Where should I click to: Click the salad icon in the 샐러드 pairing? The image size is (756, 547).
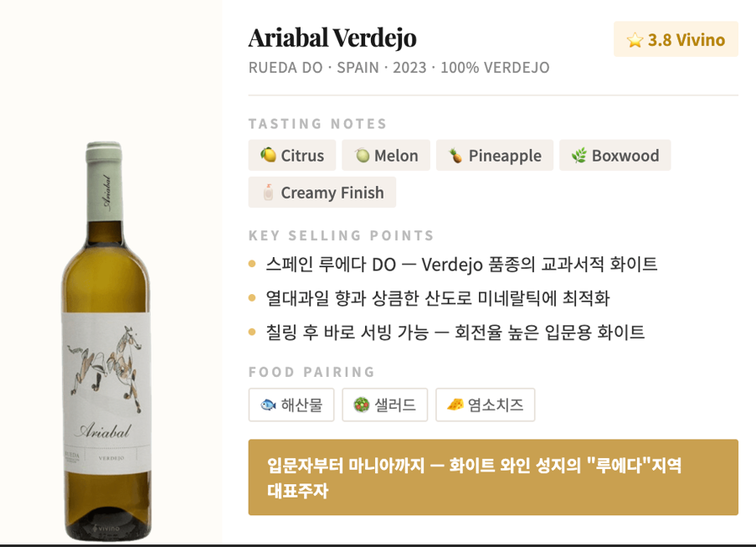pyautogui.click(x=361, y=405)
